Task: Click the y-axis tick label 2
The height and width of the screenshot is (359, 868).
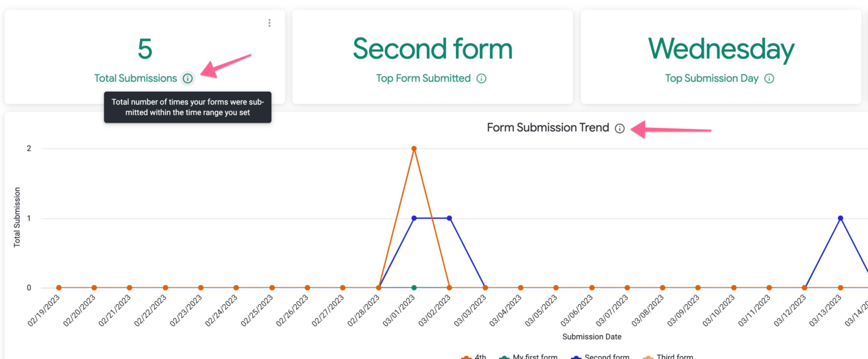Action: (28, 149)
